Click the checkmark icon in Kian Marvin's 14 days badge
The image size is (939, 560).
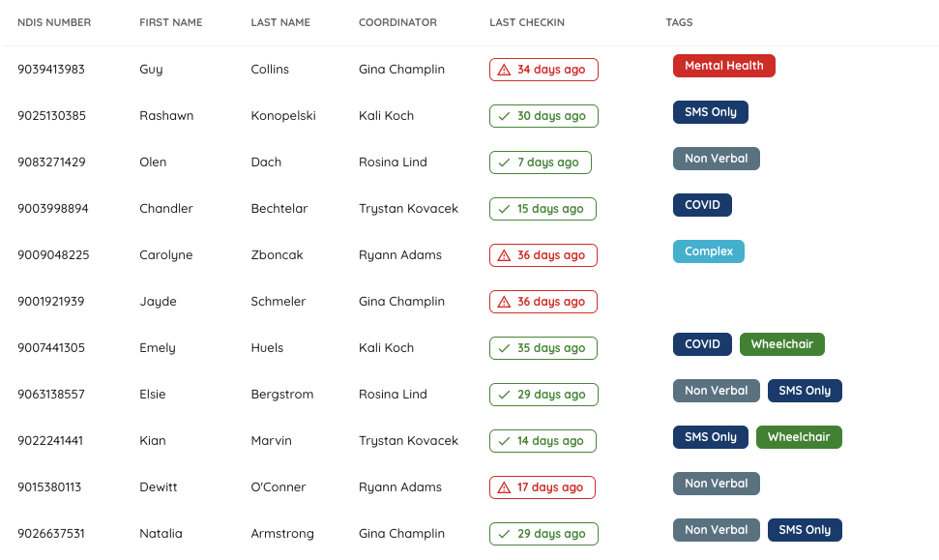(x=504, y=441)
